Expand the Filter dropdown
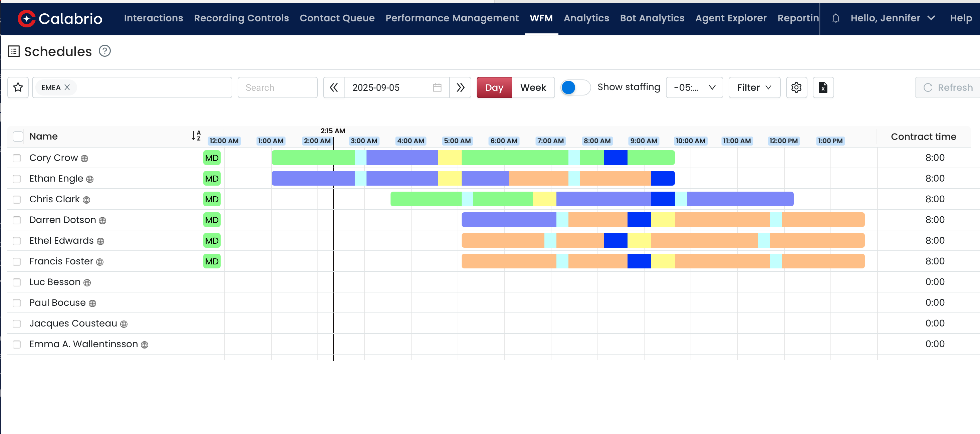Screen dimensions: 980x434 [754, 87]
